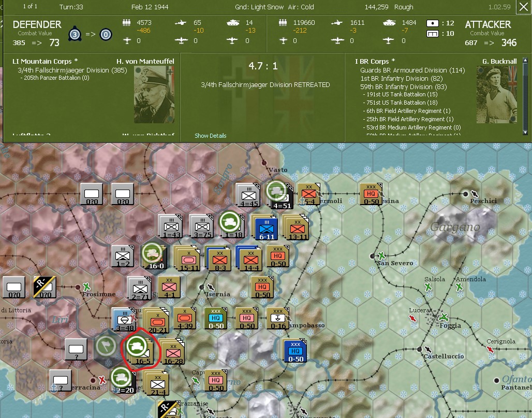Click the fort level 3 badge
This screenshot has height=418, width=532.
point(75,34)
